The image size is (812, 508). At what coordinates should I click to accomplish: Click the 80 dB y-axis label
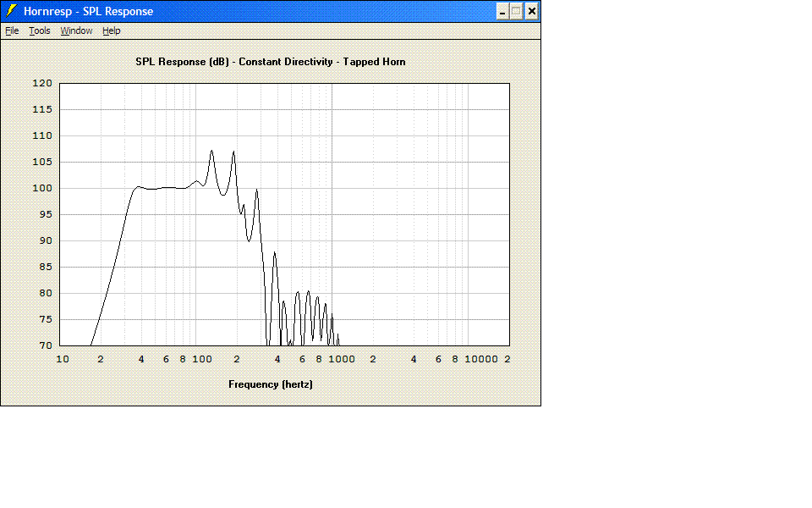click(46, 293)
